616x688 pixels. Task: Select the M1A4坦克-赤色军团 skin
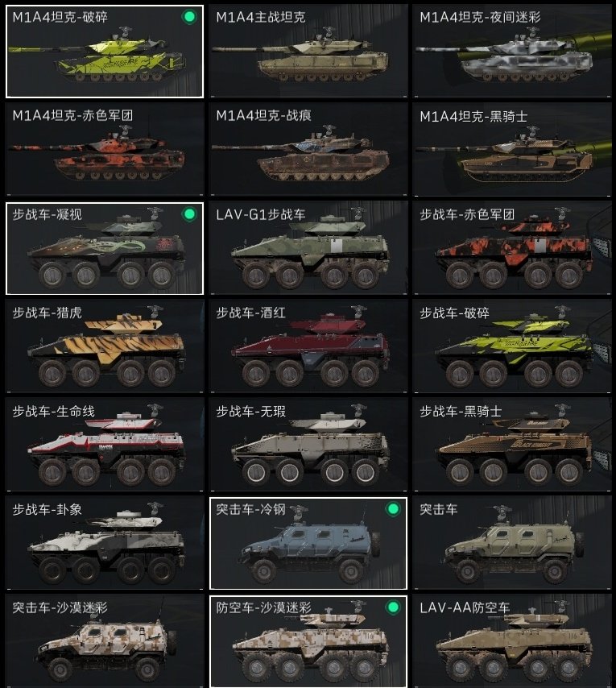click(x=105, y=150)
